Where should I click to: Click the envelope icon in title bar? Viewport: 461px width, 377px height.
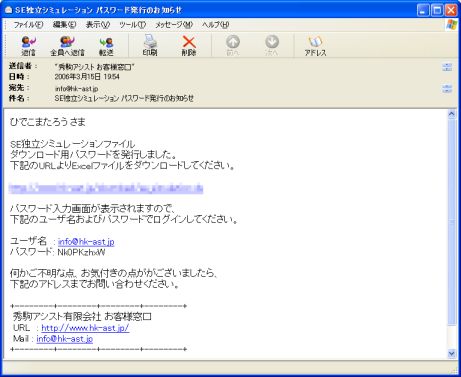(x=8, y=10)
